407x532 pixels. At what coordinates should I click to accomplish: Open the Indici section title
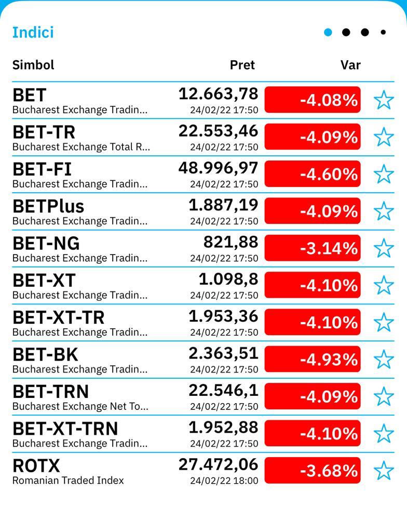(33, 33)
